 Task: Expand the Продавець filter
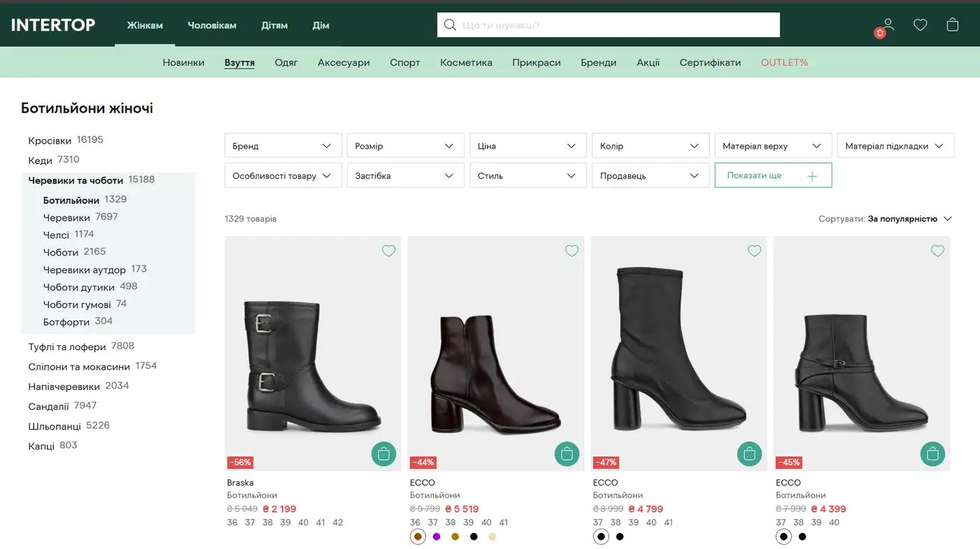point(650,175)
